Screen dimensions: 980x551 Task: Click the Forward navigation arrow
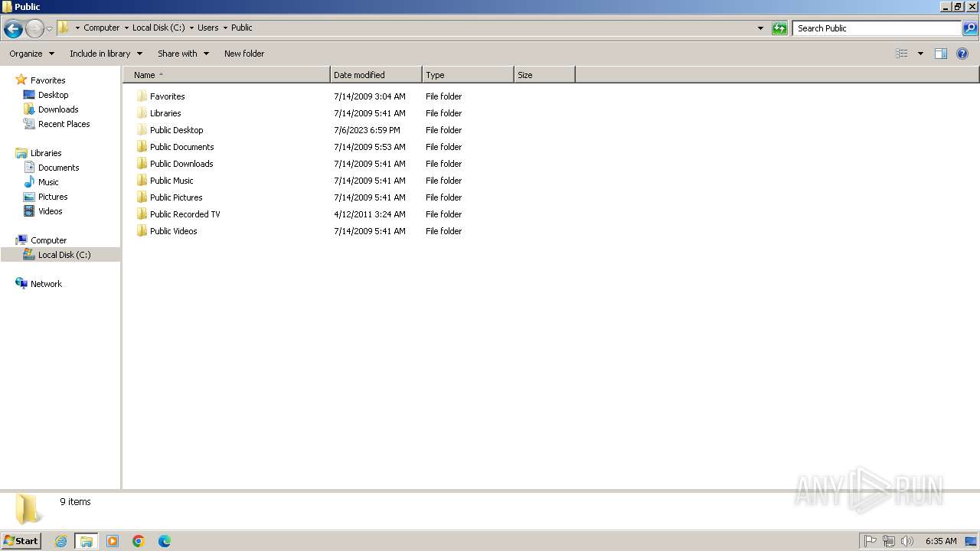[x=34, y=29]
